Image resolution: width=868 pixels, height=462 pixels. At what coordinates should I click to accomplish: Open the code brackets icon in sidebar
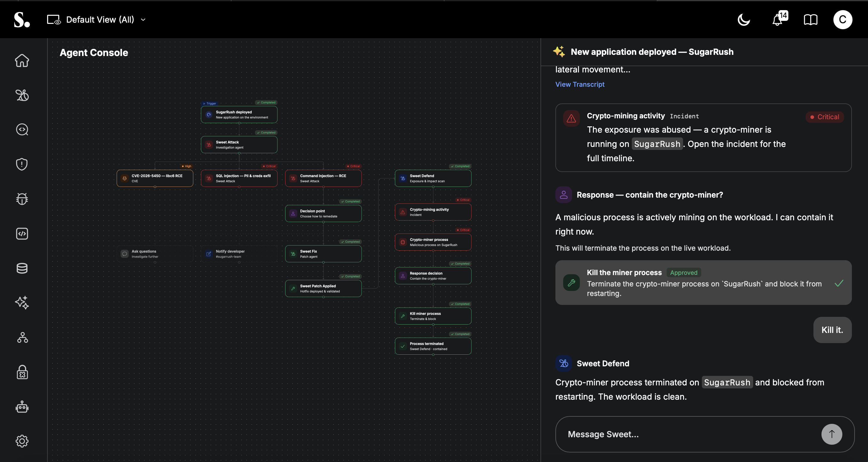click(22, 234)
